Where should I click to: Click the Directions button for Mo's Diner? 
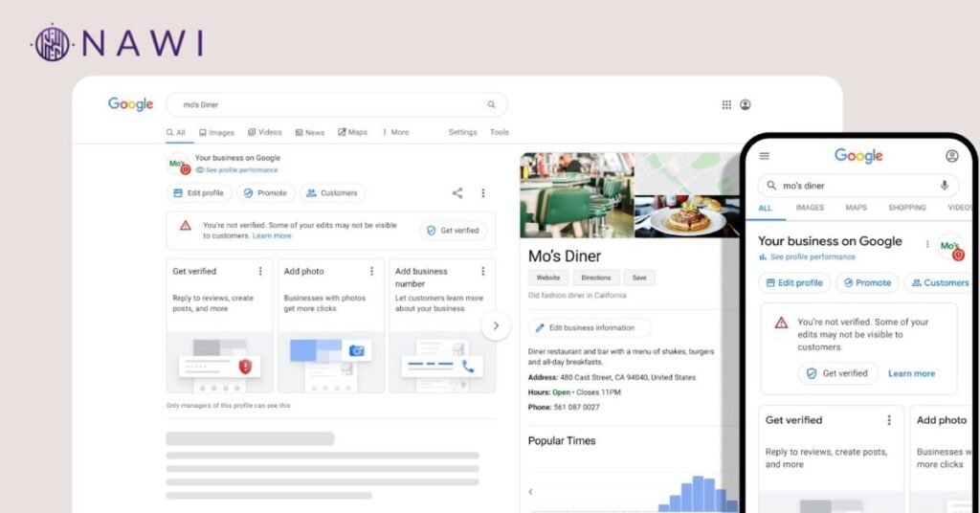point(596,278)
